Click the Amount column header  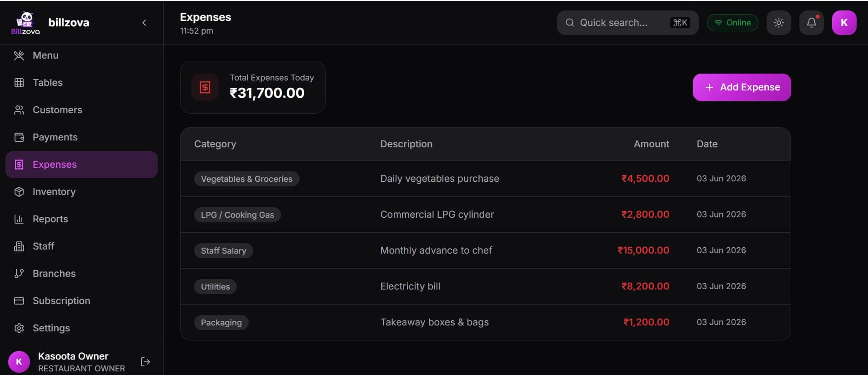click(x=652, y=144)
